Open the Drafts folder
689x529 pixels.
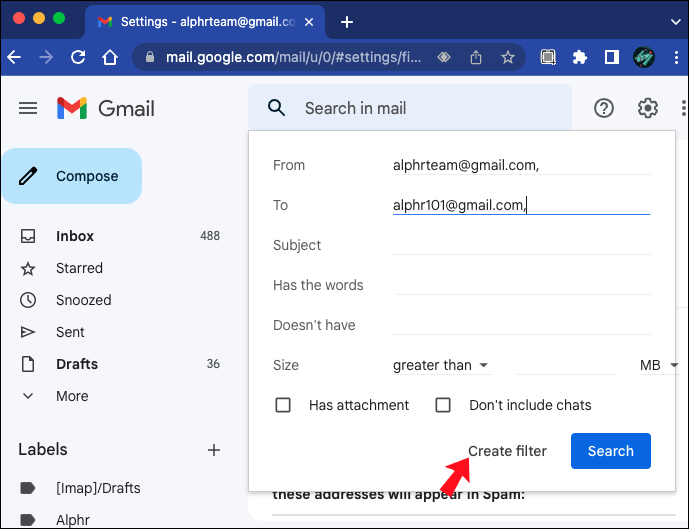coord(77,364)
